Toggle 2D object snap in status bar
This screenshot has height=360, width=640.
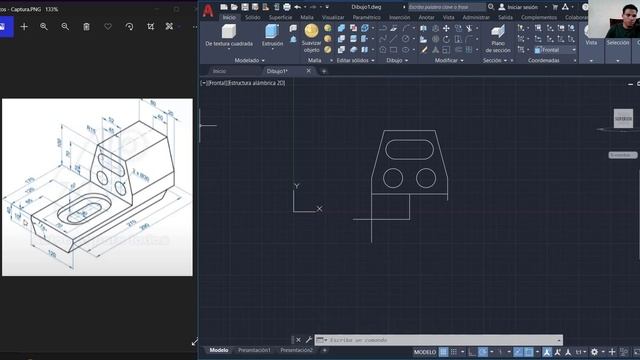529,352
